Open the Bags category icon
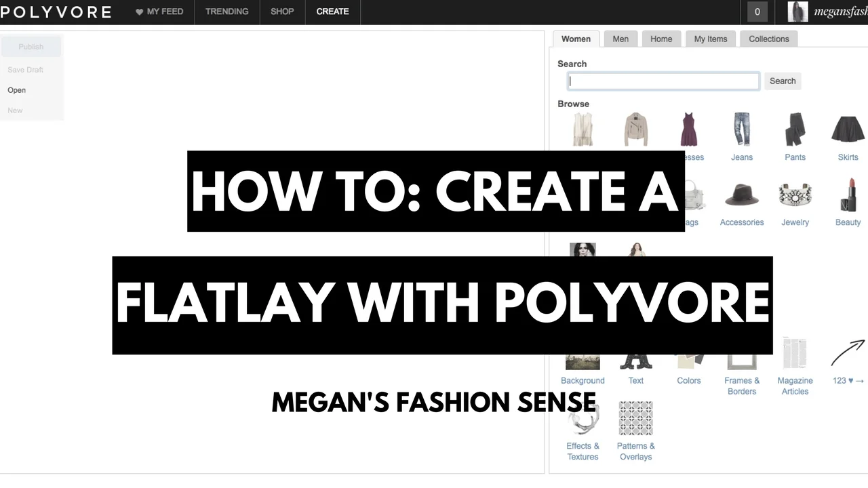868x488 pixels. click(x=695, y=195)
